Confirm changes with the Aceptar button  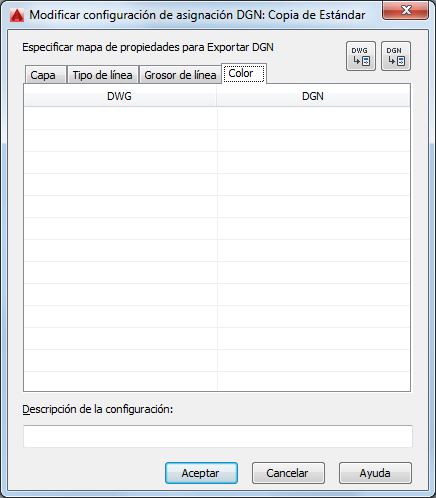[x=201, y=473]
